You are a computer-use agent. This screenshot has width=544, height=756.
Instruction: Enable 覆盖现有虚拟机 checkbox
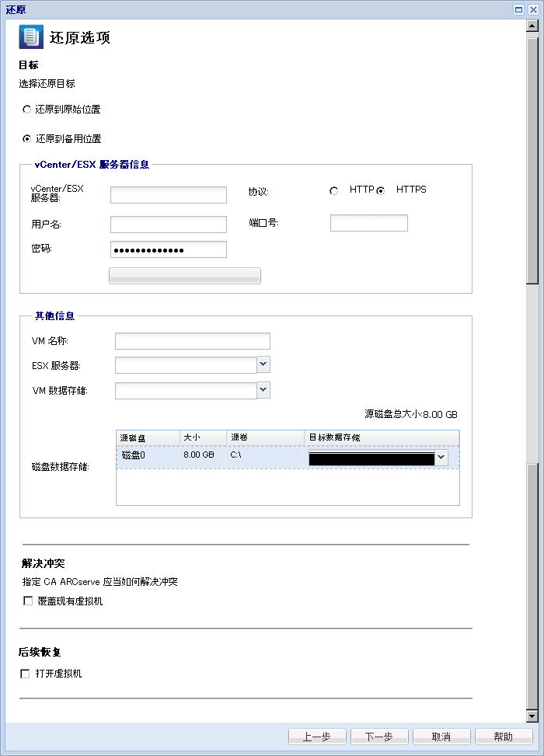(x=28, y=601)
